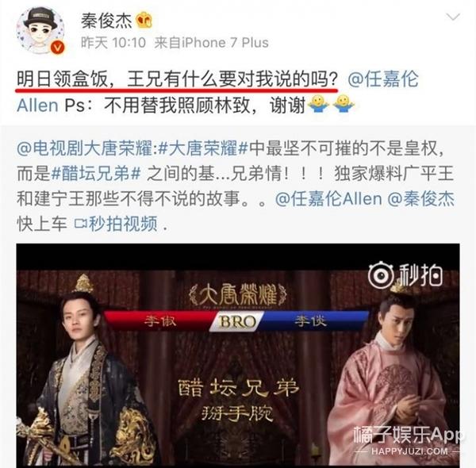This screenshot has height=468, width=476.
Task: Open @任嘉伦Allen mention in the repost
Action: pos(328,199)
